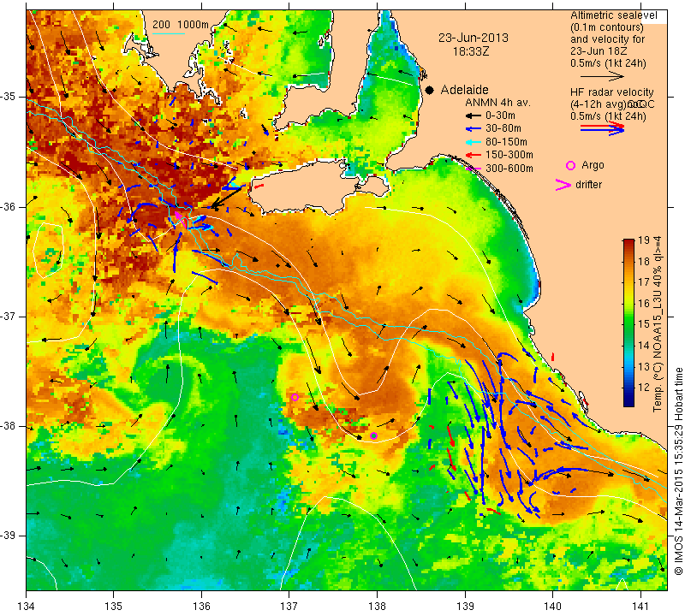685x616 pixels.
Task: Click the 200 1000m isobath legend text
Action: 181,25
